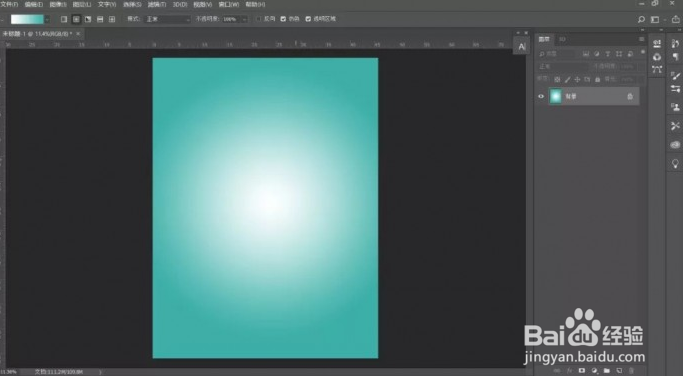Click lock transparent pixels icon
Viewport: 683px width, 381px height.
click(x=557, y=80)
